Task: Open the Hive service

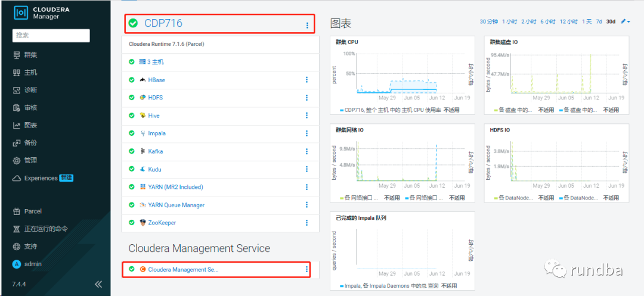Action: coord(154,116)
